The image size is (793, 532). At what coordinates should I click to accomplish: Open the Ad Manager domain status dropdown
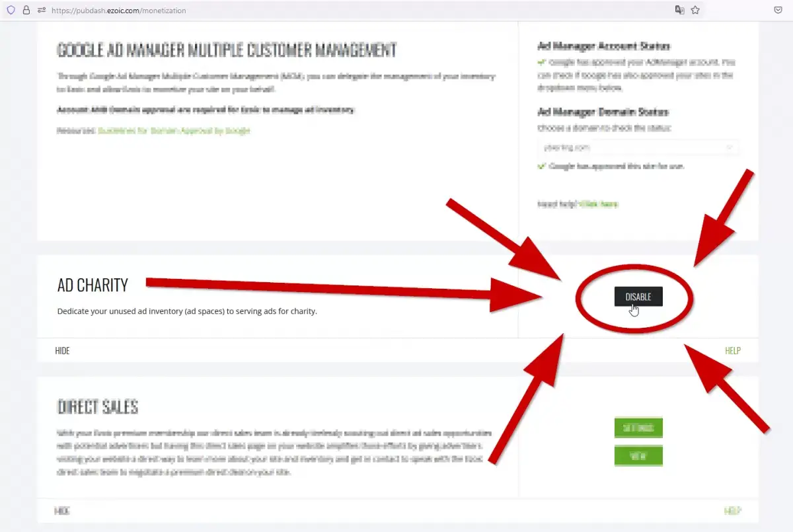638,147
